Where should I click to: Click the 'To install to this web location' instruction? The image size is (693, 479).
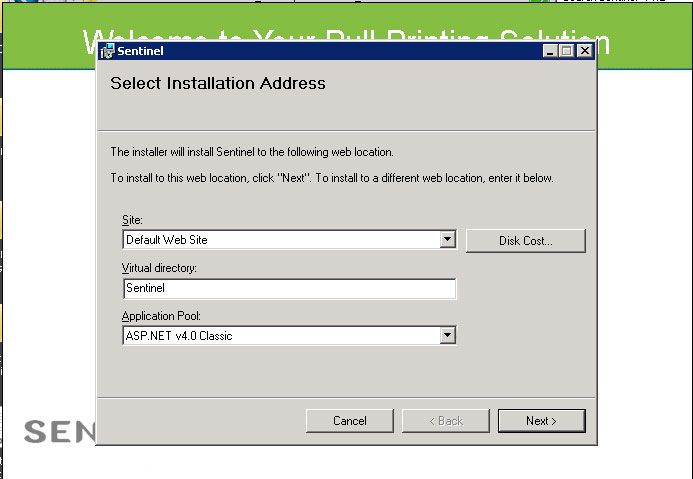point(332,178)
